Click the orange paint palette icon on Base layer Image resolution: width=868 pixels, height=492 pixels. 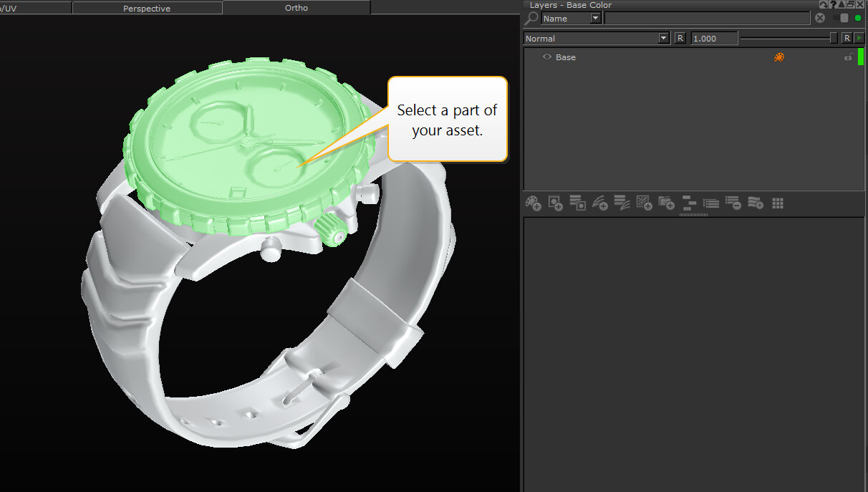click(x=779, y=57)
